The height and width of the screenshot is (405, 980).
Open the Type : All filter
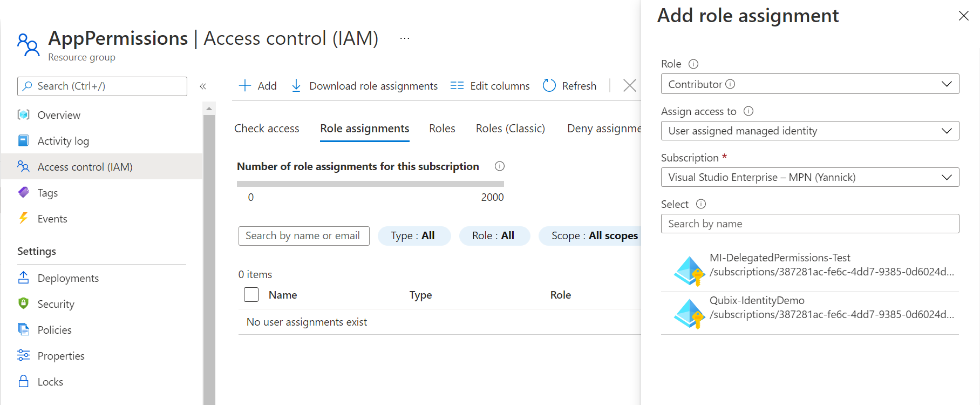(414, 235)
